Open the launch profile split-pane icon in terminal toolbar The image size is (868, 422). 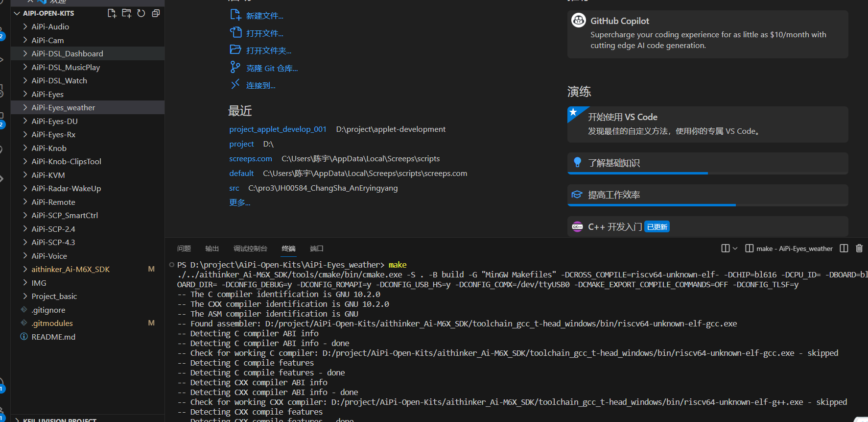coord(726,248)
